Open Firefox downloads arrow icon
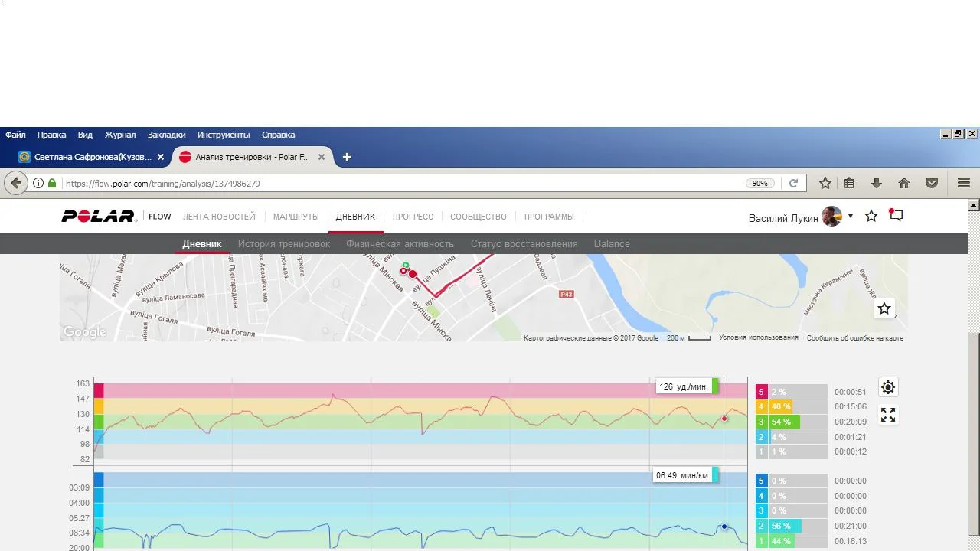 (x=877, y=184)
